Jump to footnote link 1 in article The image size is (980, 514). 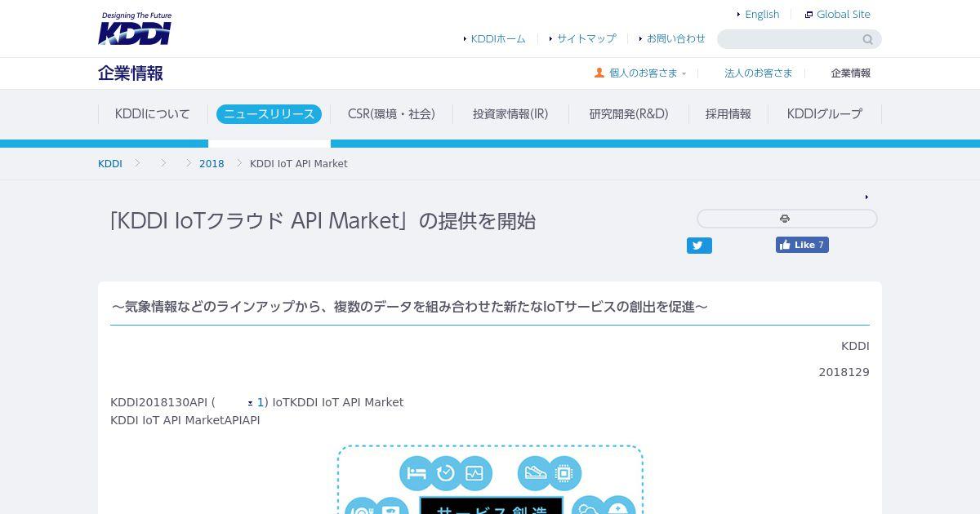(x=261, y=402)
